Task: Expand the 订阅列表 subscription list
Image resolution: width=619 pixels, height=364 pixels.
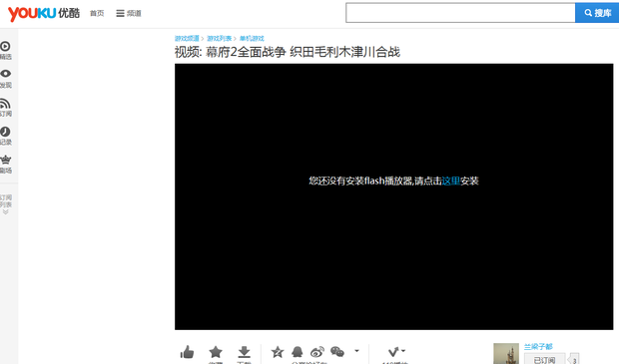Action: coord(6,203)
